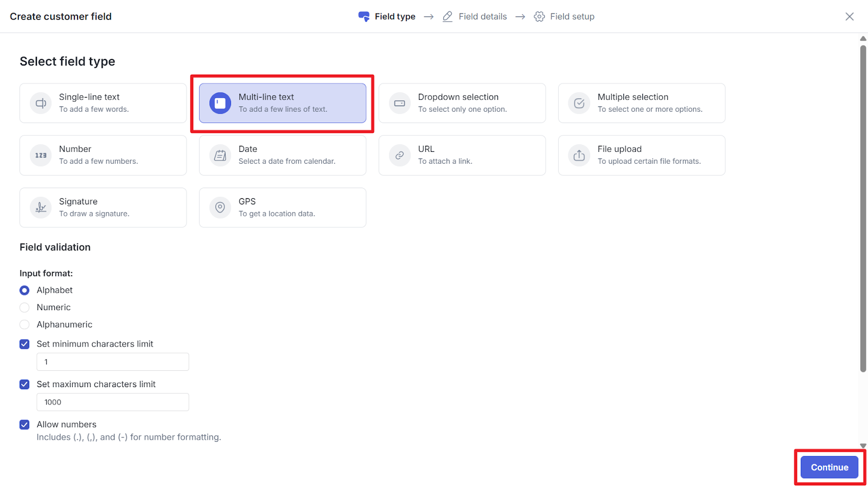
Task: Choose Alphanumeric input format option
Action: coord(24,325)
